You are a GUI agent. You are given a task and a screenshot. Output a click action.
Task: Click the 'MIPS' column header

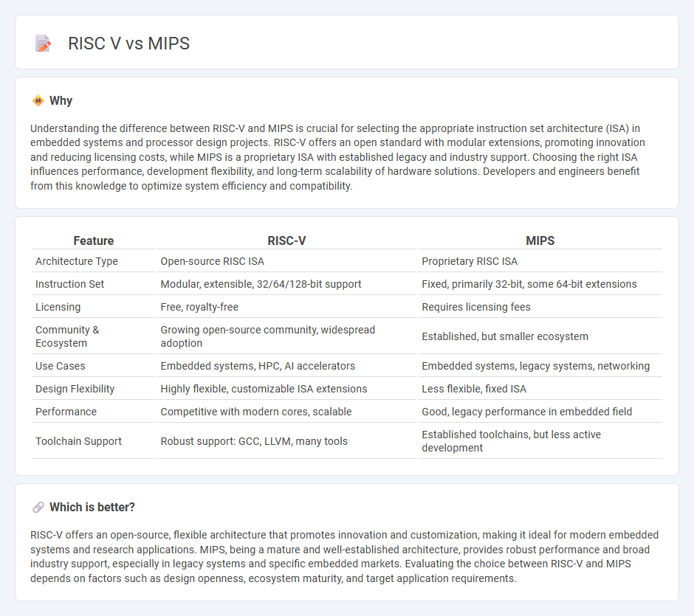[540, 240]
